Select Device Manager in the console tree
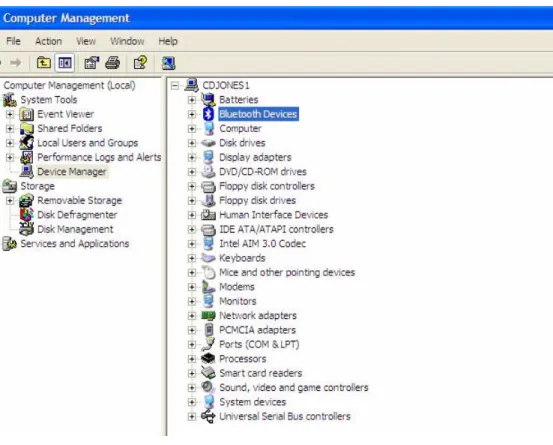The width and height of the screenshot is (553, 445). point(72,171)
